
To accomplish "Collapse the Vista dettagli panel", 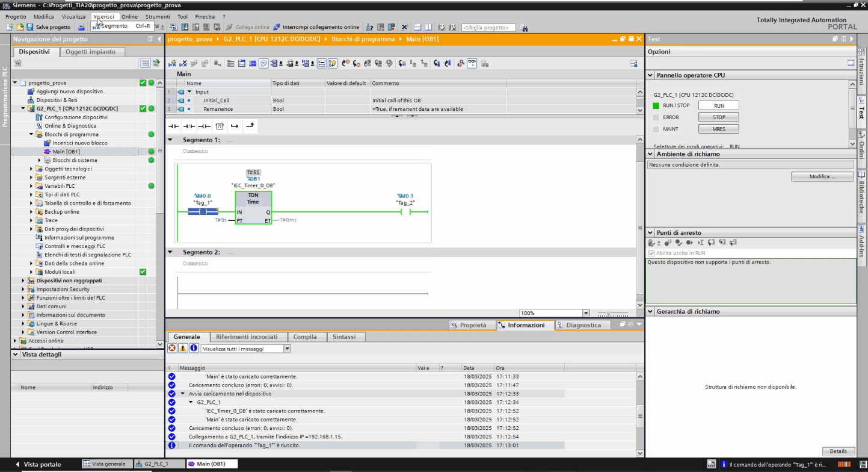I will [x=16, y=355].
